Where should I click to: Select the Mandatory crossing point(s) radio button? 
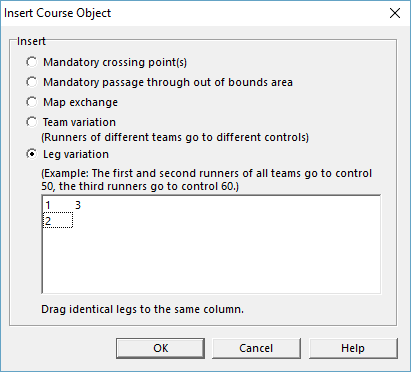click(32, 62)
